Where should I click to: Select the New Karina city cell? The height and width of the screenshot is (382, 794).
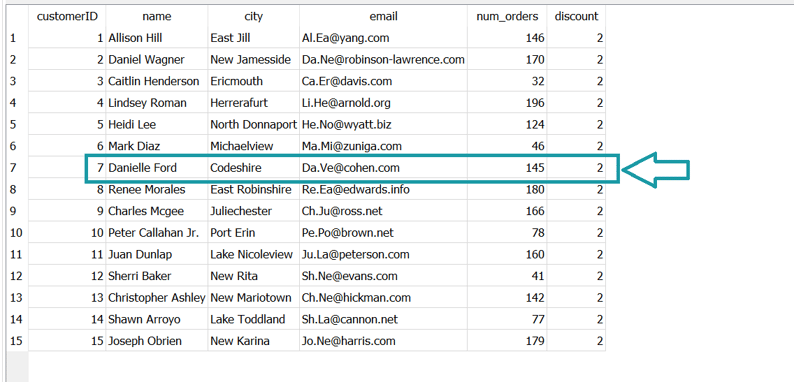(x=253, y=340)
